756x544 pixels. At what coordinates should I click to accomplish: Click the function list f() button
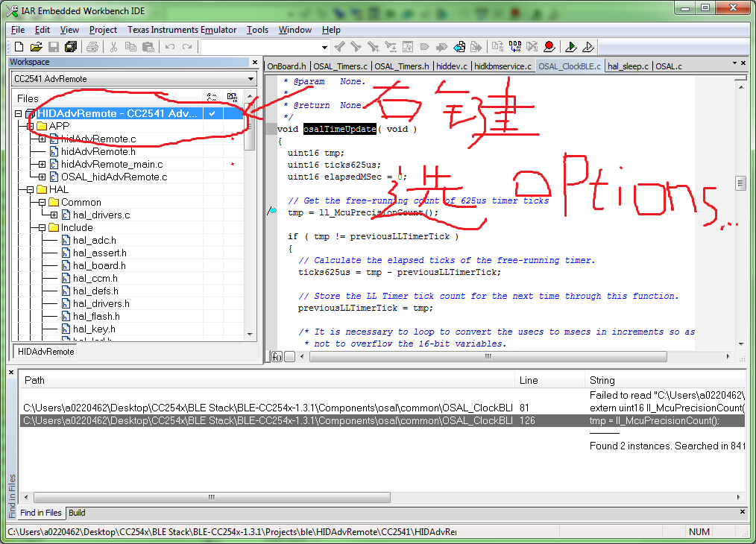click(x=277, y=357)
